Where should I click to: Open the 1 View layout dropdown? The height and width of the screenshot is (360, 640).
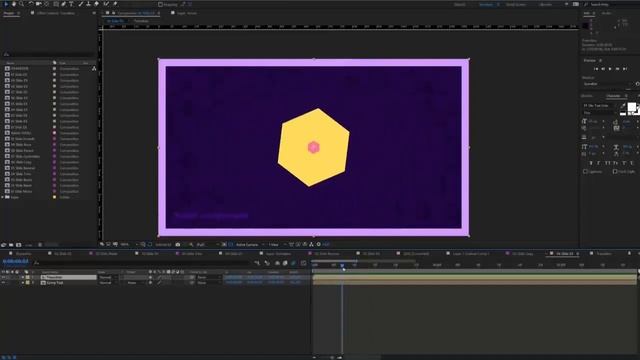point(276,244)
